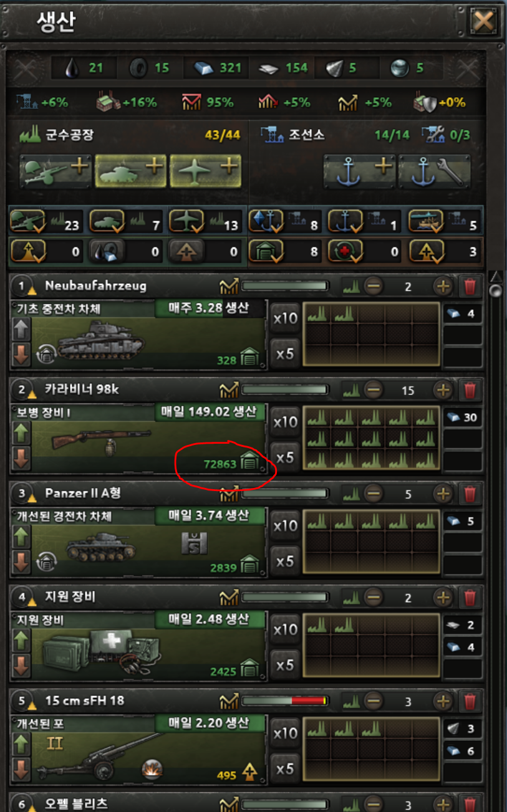The height and width of the screenshot is (812, 507).
Task: Click x5 button for 지원 장비 line
Action: pyautogui.click(x=285, y=666)
